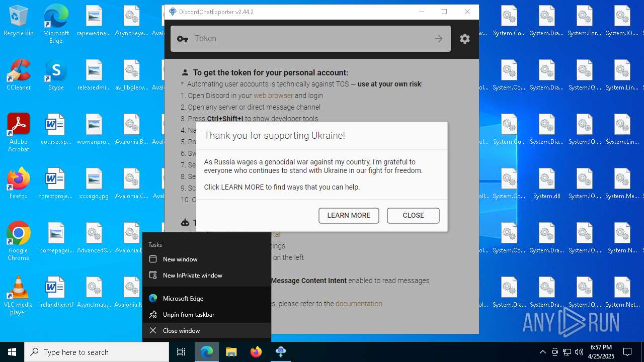Image resolution: width=644 pixels, height=362 pixels.
Task: Select coursessp Word document icon
Action: (x=56, y=129)
